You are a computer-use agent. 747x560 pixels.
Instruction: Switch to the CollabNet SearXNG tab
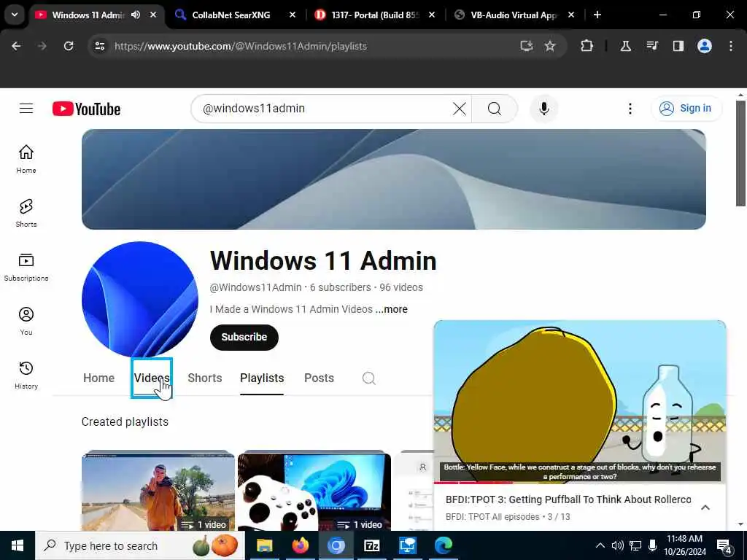[x=231, y=15]
